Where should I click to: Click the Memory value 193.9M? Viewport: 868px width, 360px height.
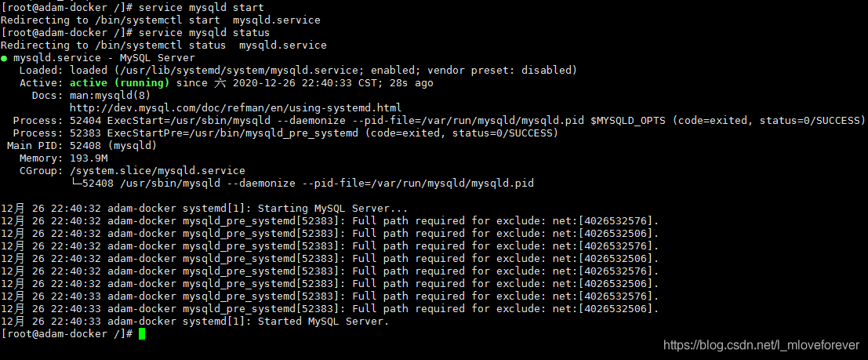(x=88, y=158)
